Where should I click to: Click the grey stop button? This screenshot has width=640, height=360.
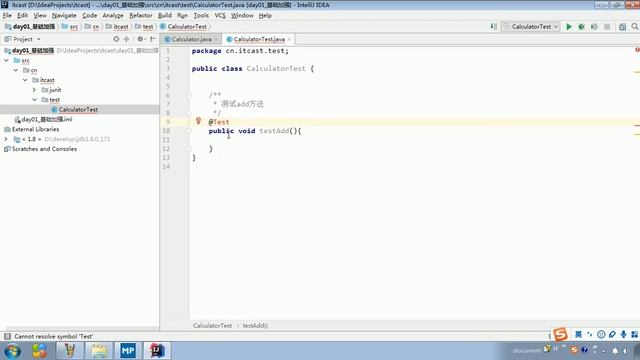[x=607, y=27]
